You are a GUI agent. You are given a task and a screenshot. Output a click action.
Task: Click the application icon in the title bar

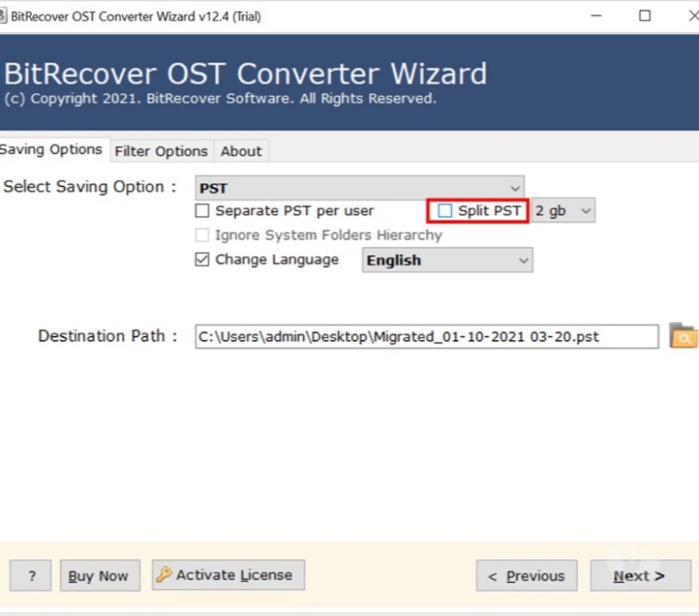tap(2, 16)
